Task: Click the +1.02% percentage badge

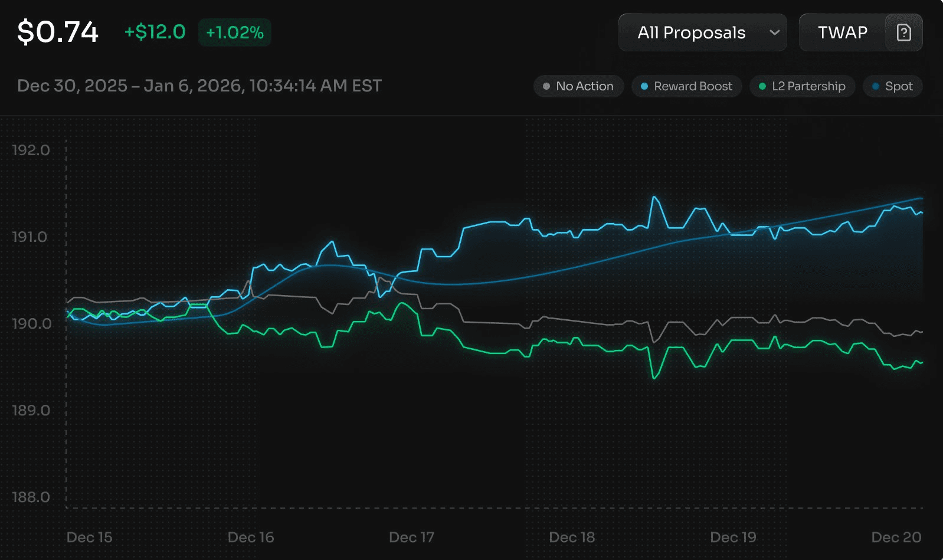Action: (x=234, y=33)
